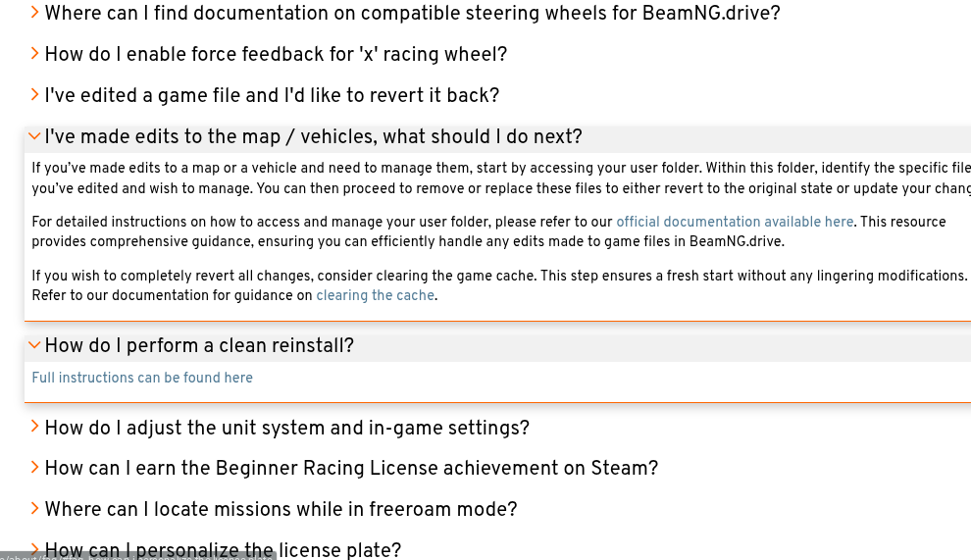Collapse the map / vehicles edits answer chevron
Viewport: 971px width, 560px height.
[35, 136]
